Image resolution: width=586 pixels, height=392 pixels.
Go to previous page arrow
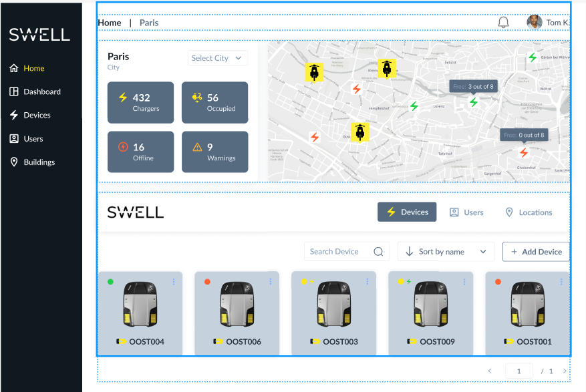click(490, 371)
